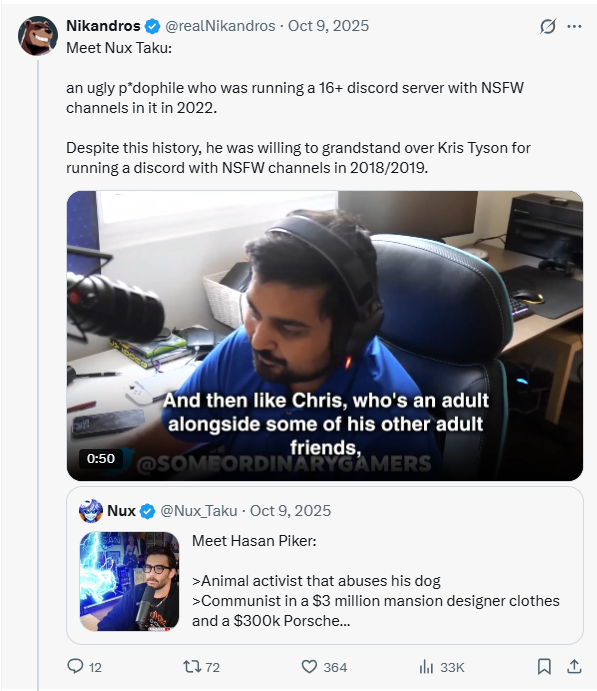This screenshot has height=691, width=597.
Task: Visit the @realNikandros handle
Action: pos(220,26)
